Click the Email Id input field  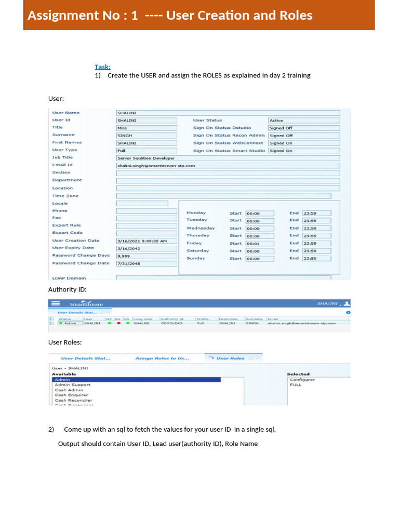[x=228, y=166]
